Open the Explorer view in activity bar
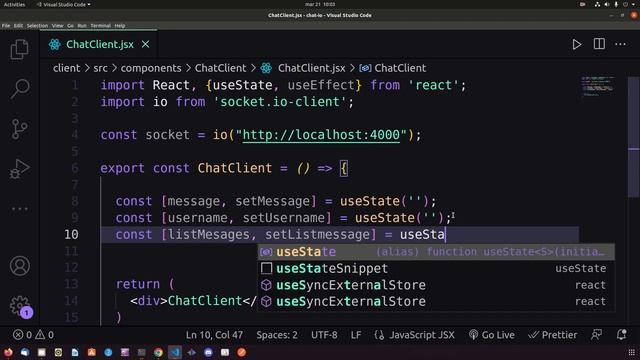 19,49
